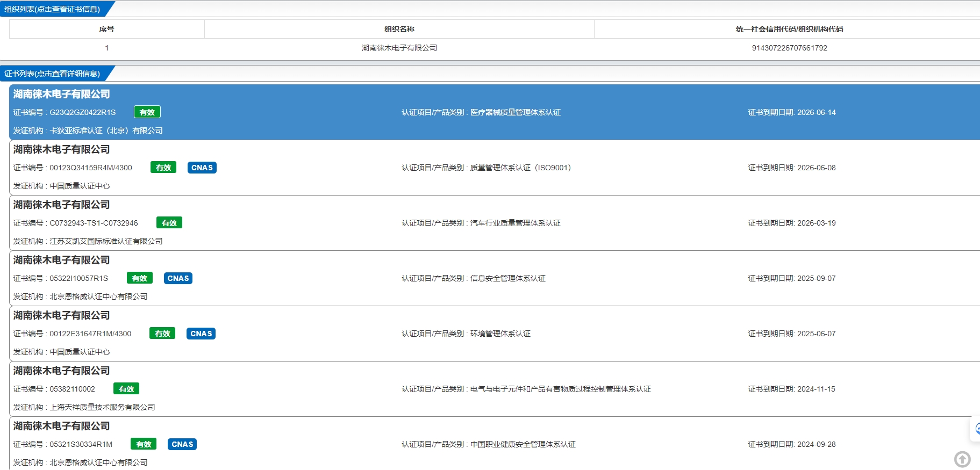Click company title above certificate 05382110002

point(61,371)
